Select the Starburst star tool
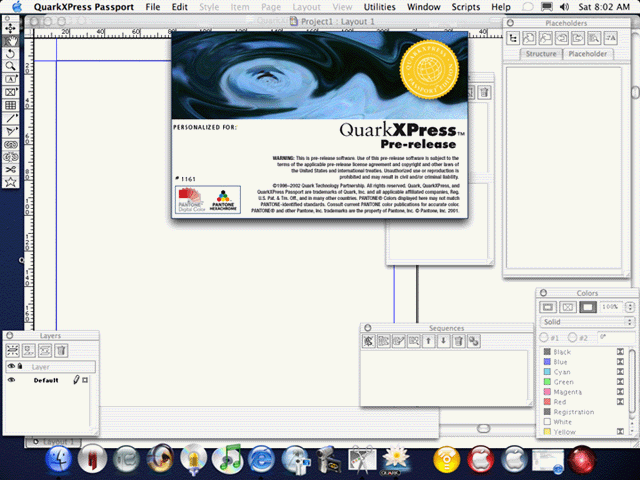 (10, 182)
